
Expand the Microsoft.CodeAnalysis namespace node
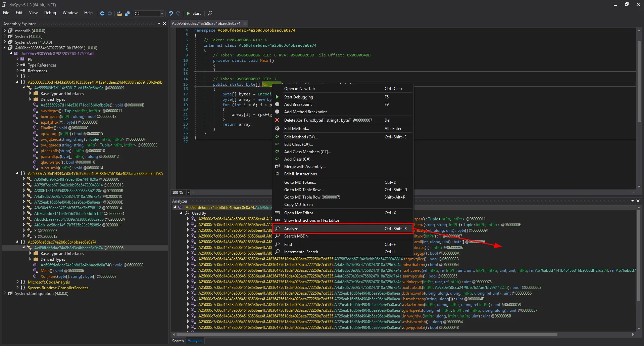point(17,282)
